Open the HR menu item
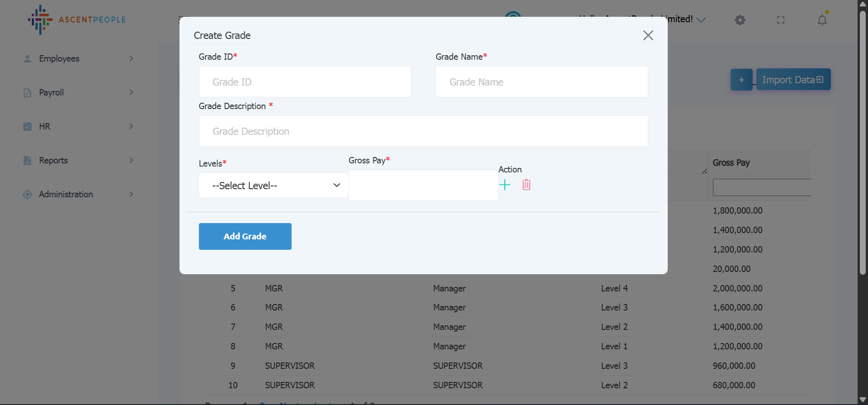This screenshot has height=405, width=868. pos(78,126)
